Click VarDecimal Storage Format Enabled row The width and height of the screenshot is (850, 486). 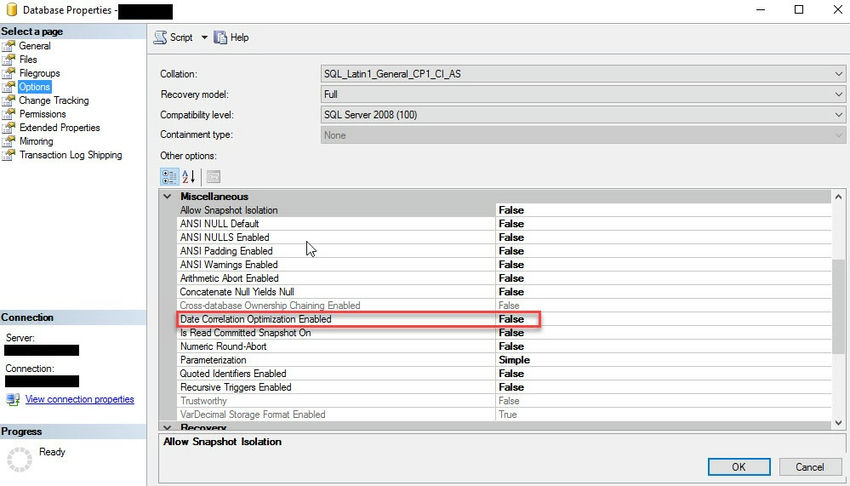coord(505,414)
